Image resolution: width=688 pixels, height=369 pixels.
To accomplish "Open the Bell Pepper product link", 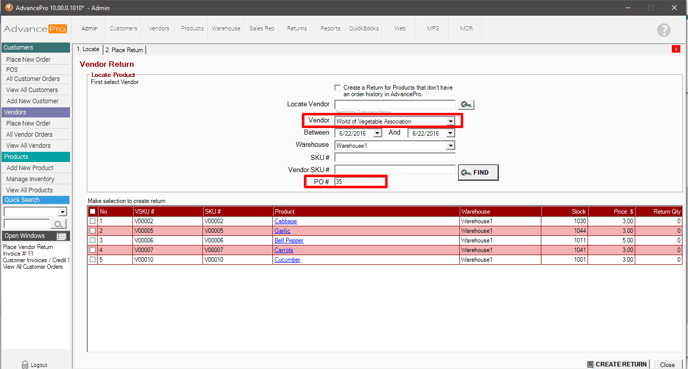I will click(x=289, y=240).
